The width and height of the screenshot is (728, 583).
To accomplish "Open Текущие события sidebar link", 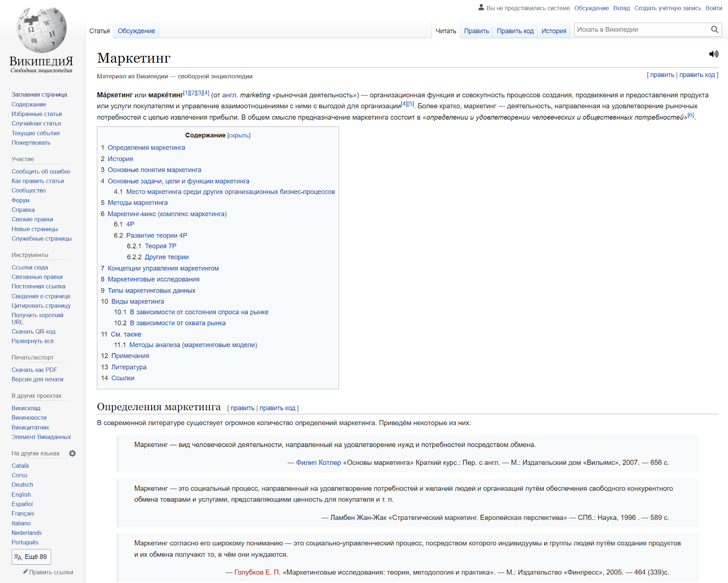I will pos(36,133).
